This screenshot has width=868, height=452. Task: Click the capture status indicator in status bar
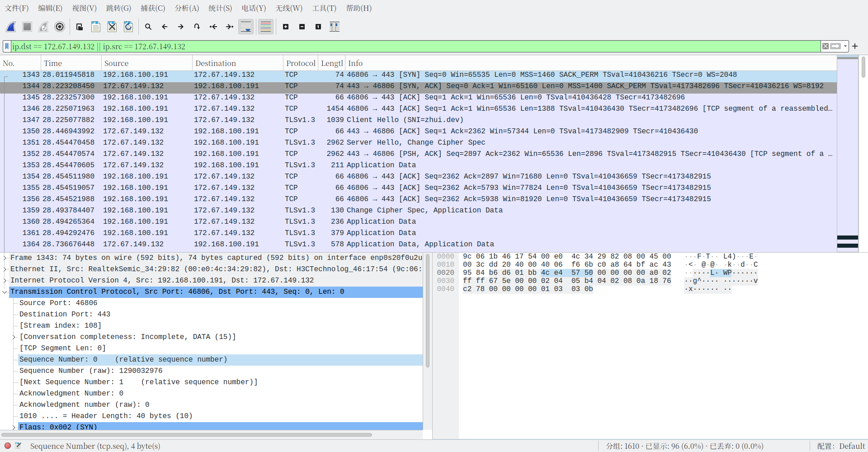click(8, 446)
